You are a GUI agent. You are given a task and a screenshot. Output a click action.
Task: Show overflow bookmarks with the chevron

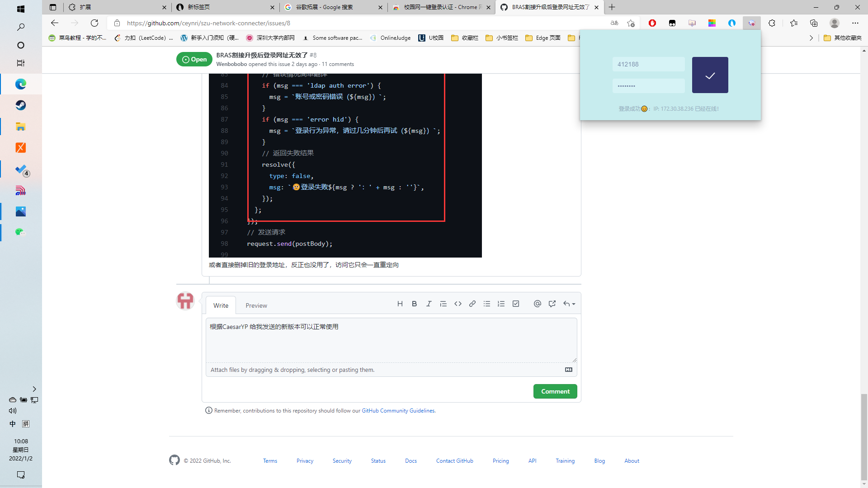(x=811, y=38)
